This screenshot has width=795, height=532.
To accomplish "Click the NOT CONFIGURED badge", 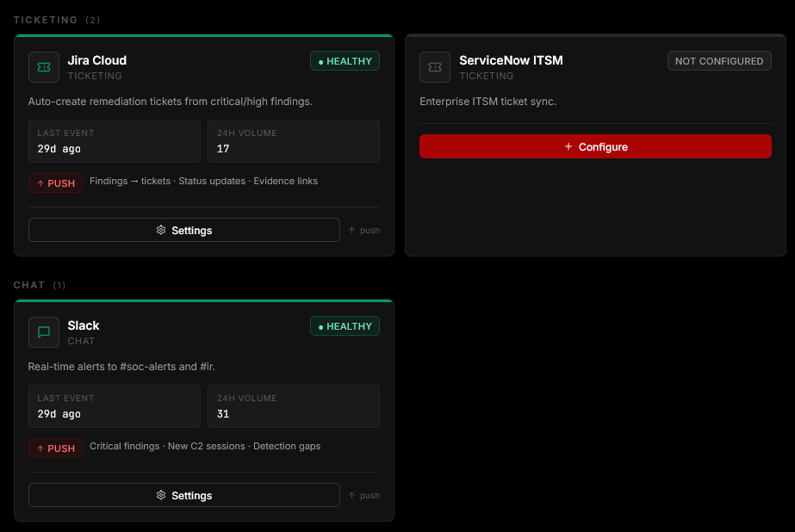I will coord(719,61).
